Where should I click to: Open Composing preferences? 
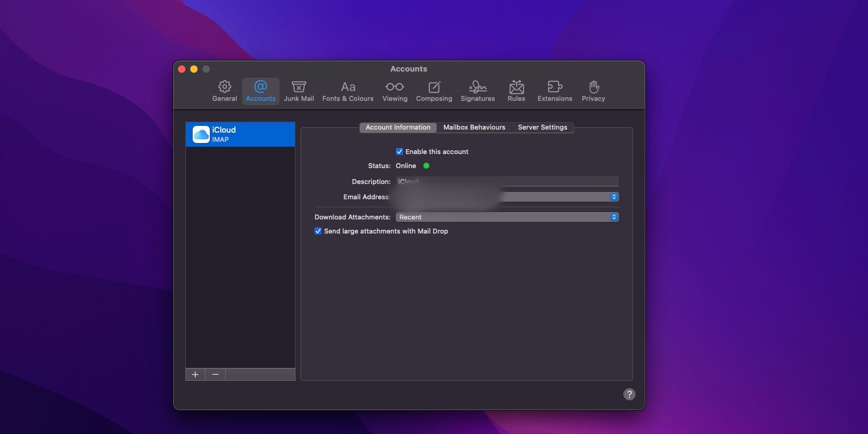434,90
